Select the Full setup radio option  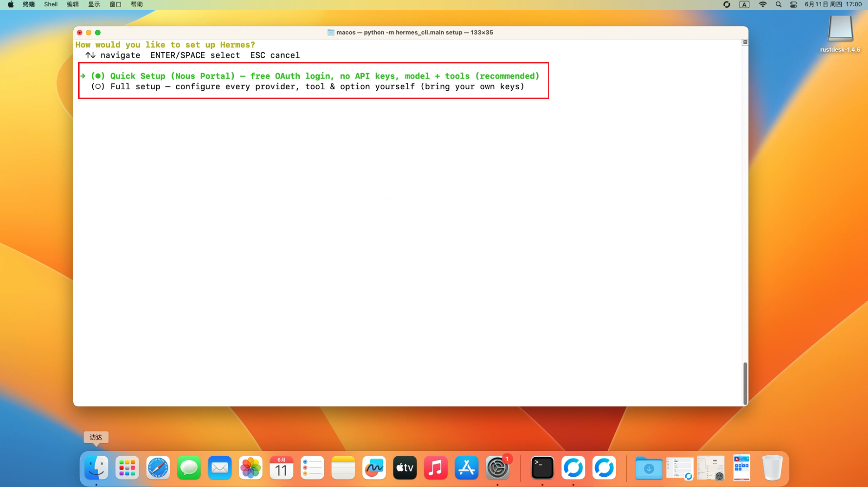point(308,87)
